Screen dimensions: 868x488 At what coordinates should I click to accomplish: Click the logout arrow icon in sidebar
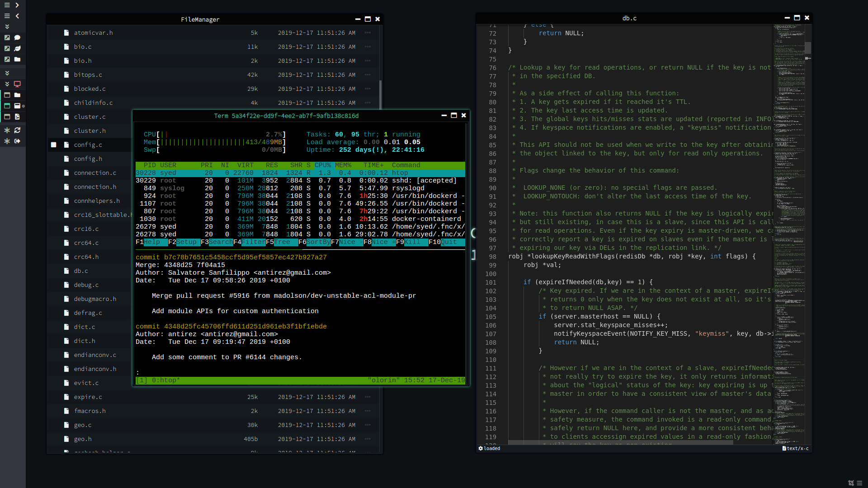[x=17, y=141]
